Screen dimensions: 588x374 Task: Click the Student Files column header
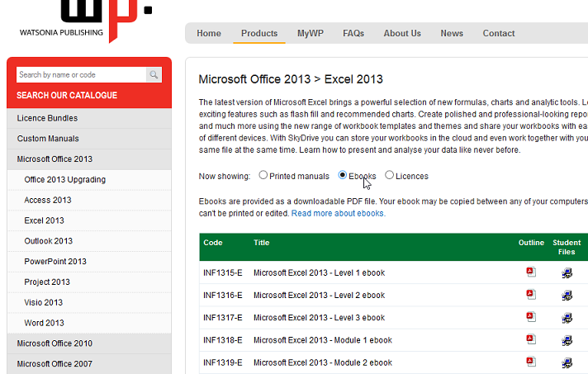click(567, 248)
